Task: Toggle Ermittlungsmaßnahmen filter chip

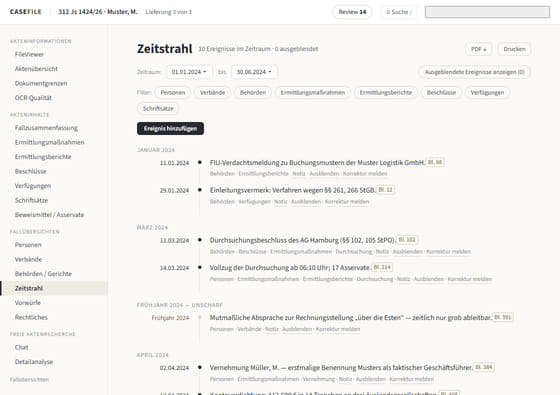Action: click(x=312, y=92)
